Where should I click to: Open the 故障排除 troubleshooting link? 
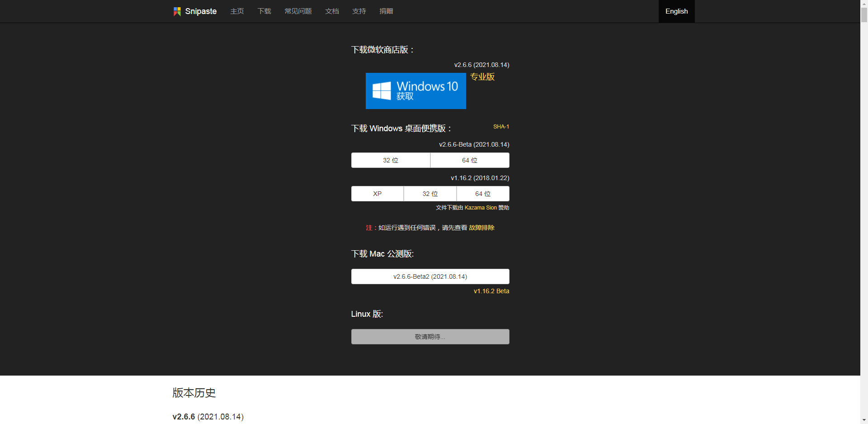tap(481, 228)
